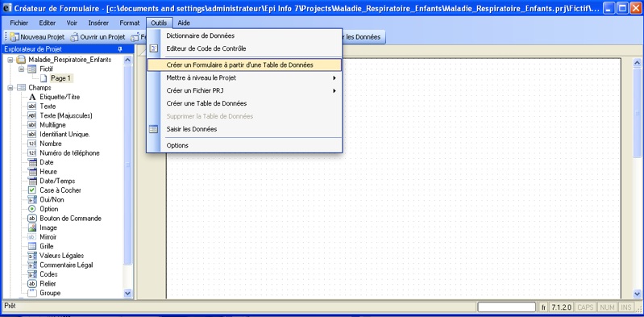Click the Identifiant Unique field icon
Viewport: 644px width, 317px height.
click(x=32, y=134)
